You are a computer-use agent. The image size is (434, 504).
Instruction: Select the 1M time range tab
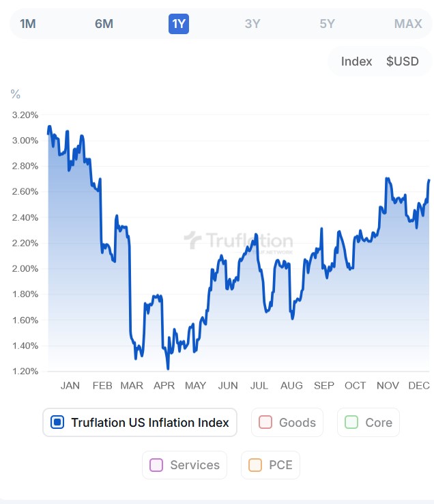pos(28,24)
